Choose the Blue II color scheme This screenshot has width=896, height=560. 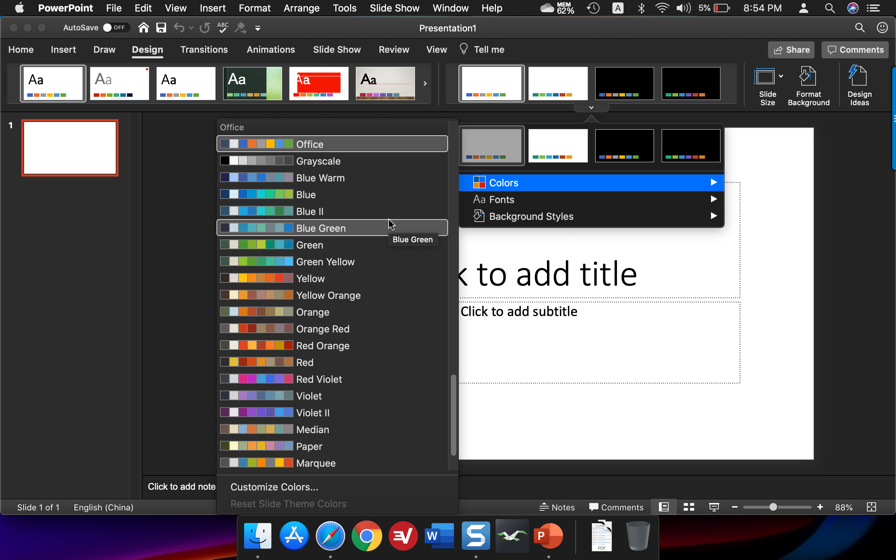332,211
